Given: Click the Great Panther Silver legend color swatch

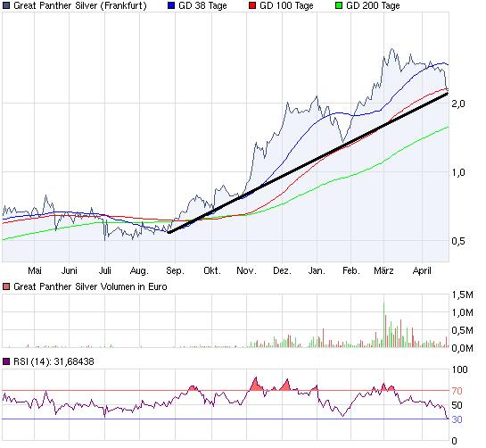Looking at the screenshot, I should [x=6, y=5].
